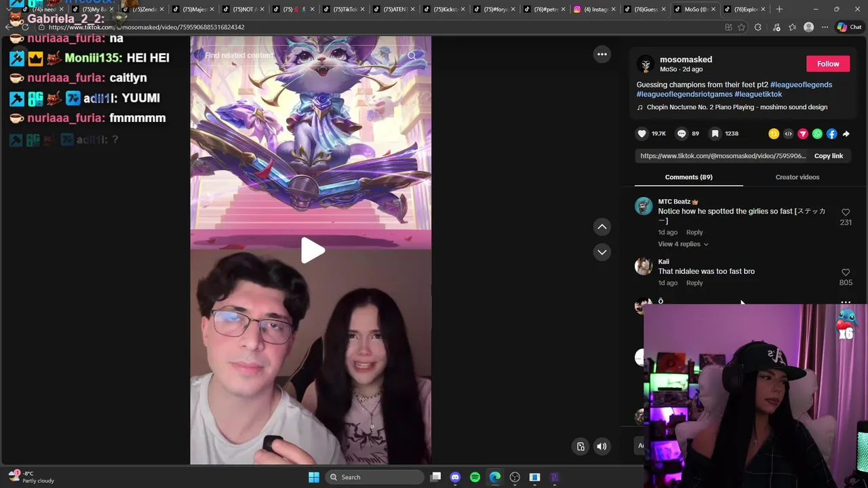Expand View 4 replies
Image resolution: width=868 pixels, height=488 pixels.
[683, 244]
